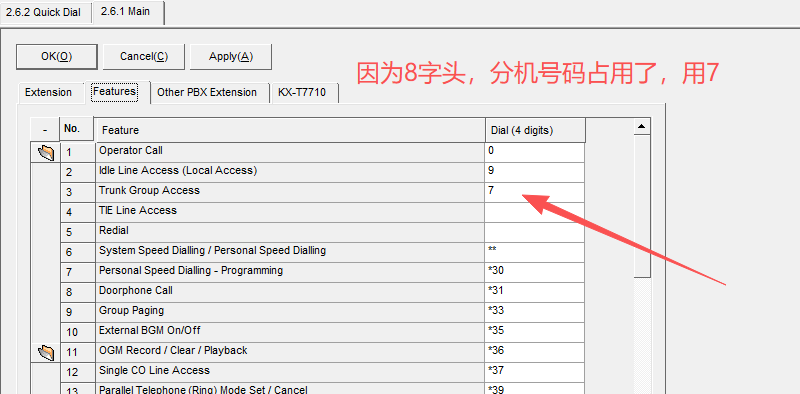Edit Personal Speed Dialling Programming field *30
Image resolution: width=800 pixels, height=394 pixels.
[534, 272]
